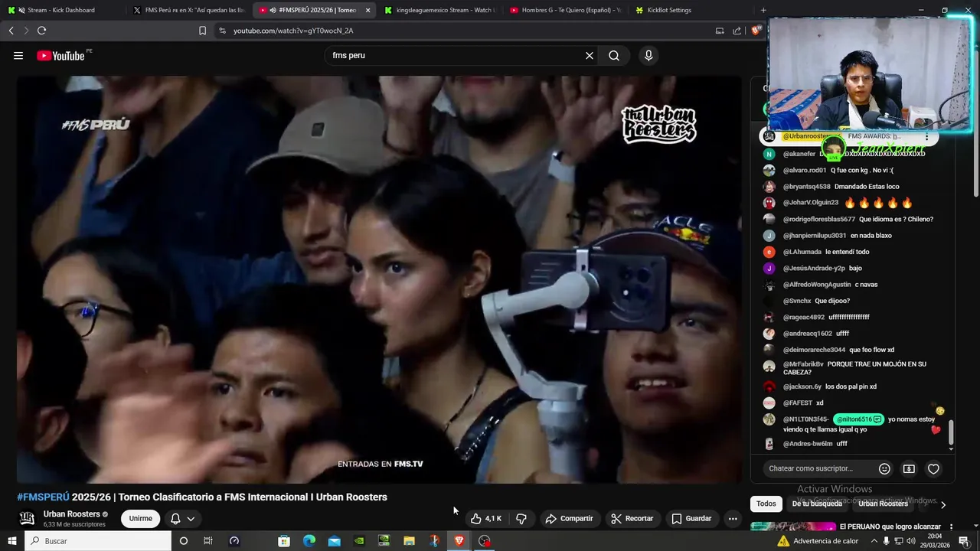980x551 pixels.
Task: Open the YouTube hamburger guide menu
Action: pyautogui.click(x=18, y=56)
